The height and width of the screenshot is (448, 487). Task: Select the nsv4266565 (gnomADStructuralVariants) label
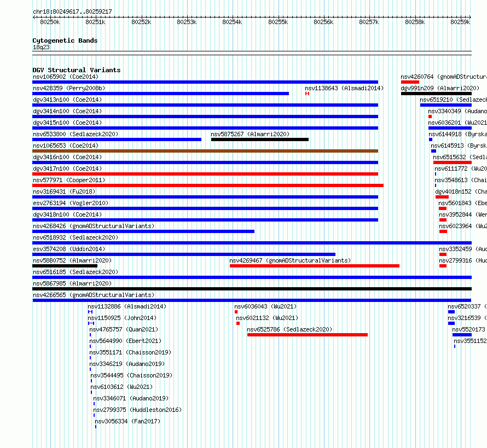[x=94, y=295]
